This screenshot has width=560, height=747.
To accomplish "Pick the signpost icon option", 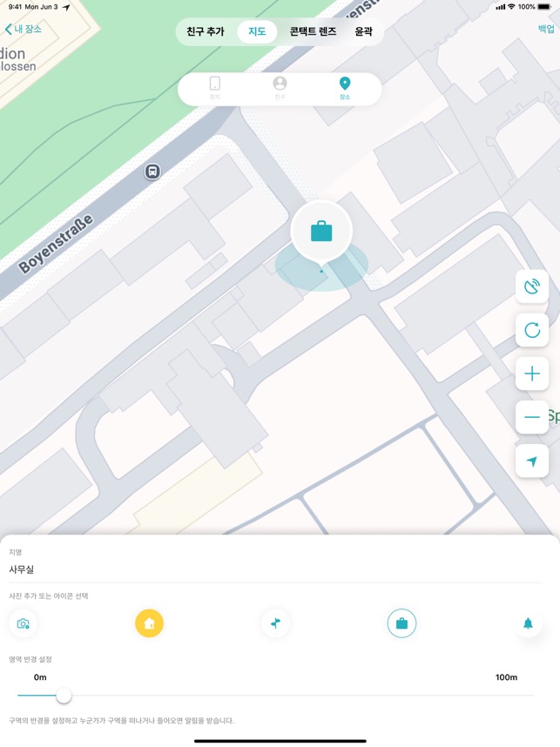I will [275, 623].
